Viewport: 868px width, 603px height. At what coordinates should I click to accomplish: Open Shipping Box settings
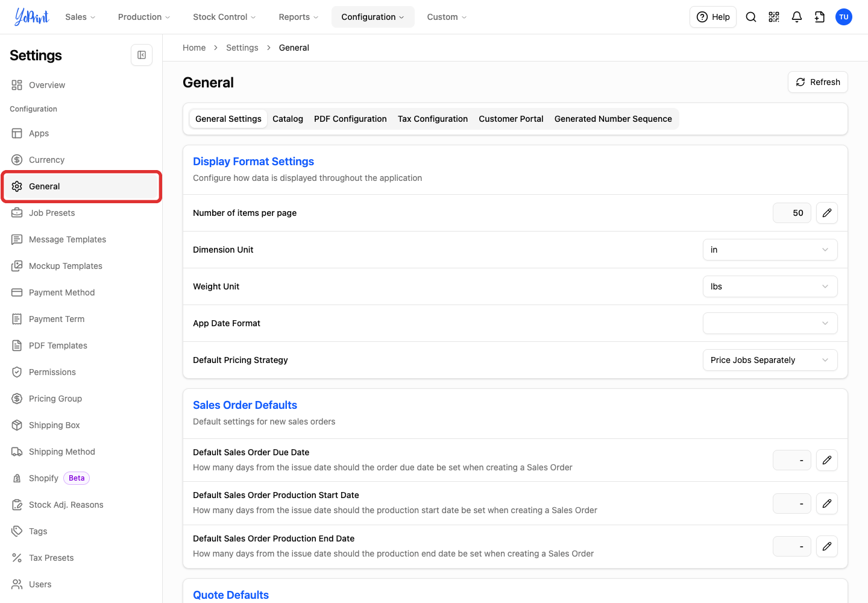click(x=81, y=425)
